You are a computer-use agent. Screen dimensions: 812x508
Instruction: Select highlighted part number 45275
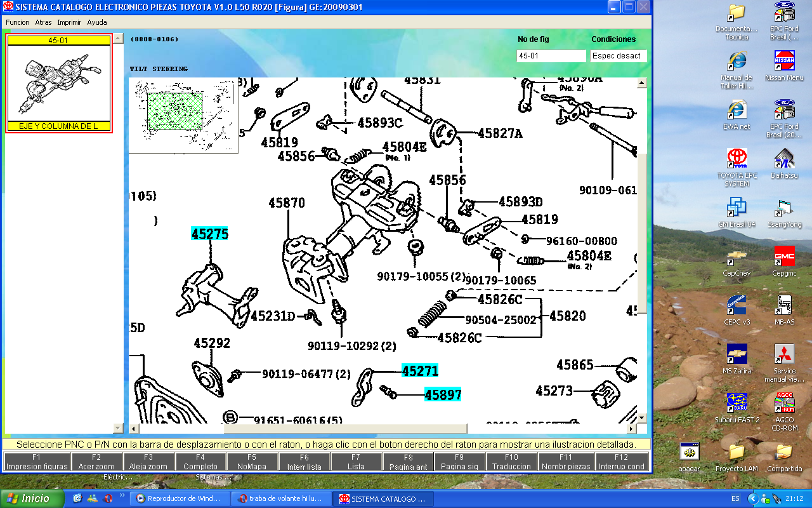[x=210, y=234]
